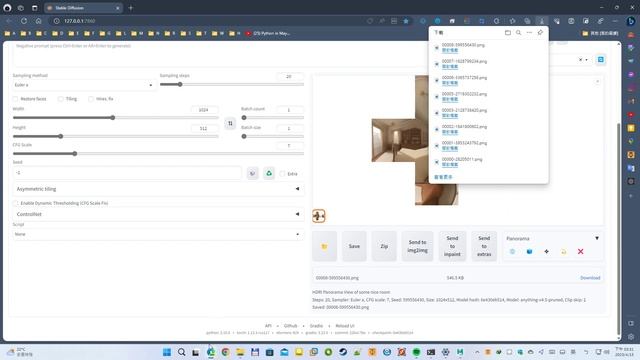Open Bing sidebar button
The image size is (640, 360).
(x=631, y=21)
